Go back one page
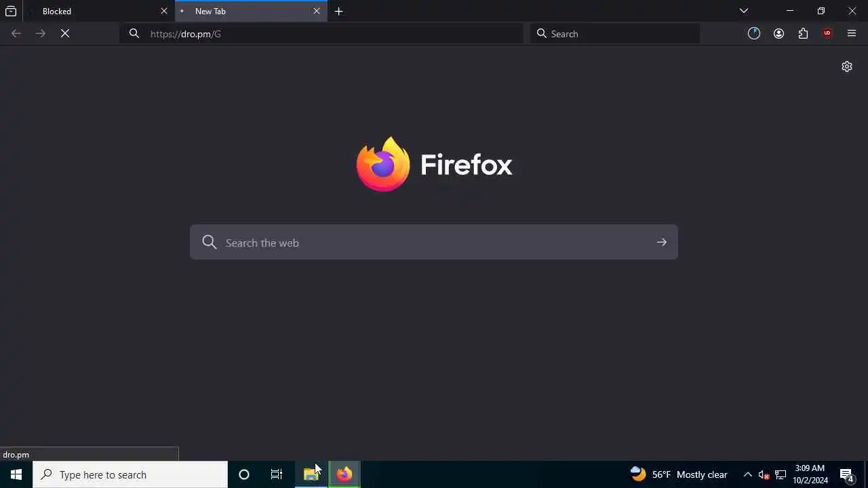The width and height of the screenshot is (868, 488). pos(16,33)
